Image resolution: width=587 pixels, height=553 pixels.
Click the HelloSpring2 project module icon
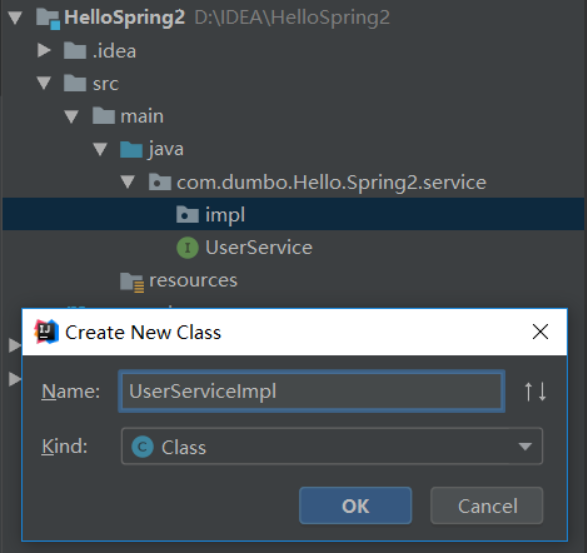[48, 18]
